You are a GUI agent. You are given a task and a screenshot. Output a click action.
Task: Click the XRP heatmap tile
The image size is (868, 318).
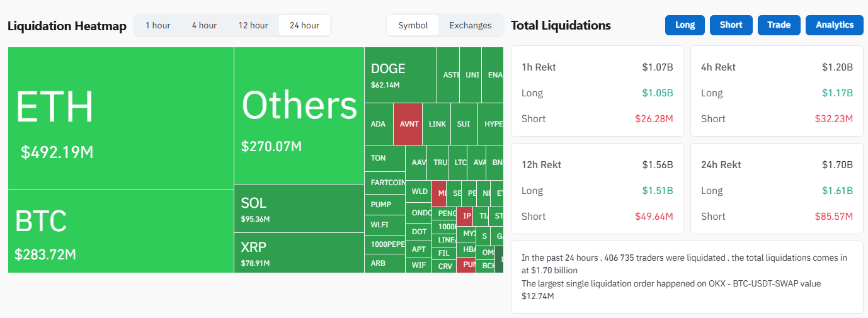tap(299, 253)
